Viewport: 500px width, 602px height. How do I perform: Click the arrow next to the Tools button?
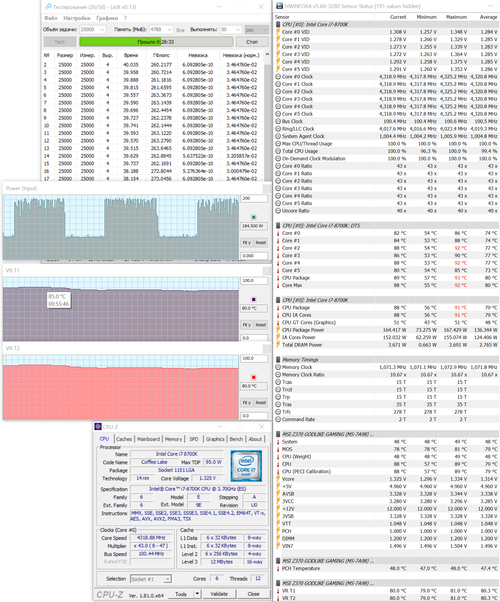197,594
